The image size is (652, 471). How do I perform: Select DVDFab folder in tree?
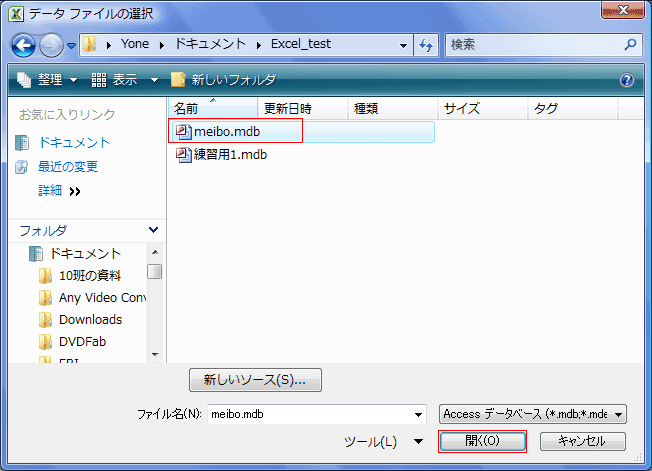(x=82, y=342)
